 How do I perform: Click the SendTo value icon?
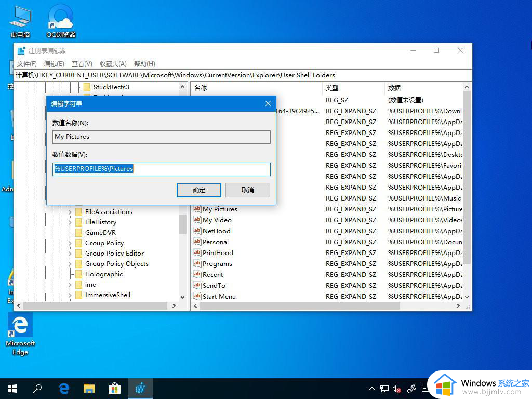click(x=197, y=285)
